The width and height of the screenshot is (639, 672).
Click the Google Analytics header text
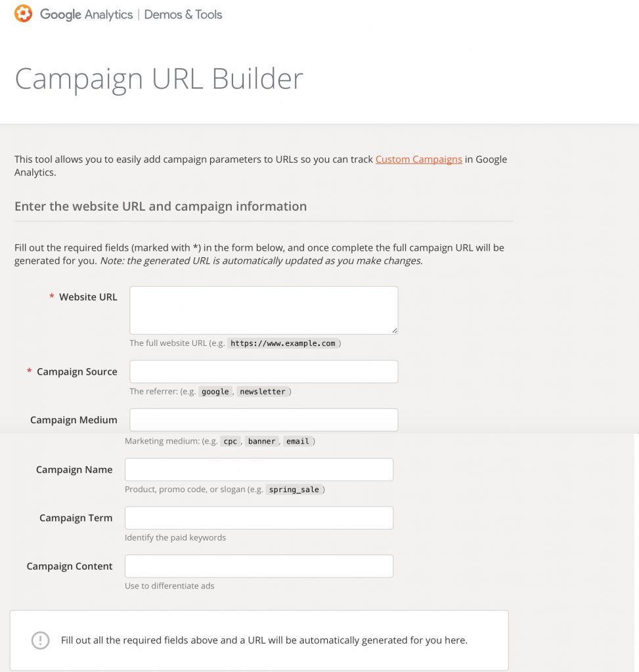pos(86,14)
